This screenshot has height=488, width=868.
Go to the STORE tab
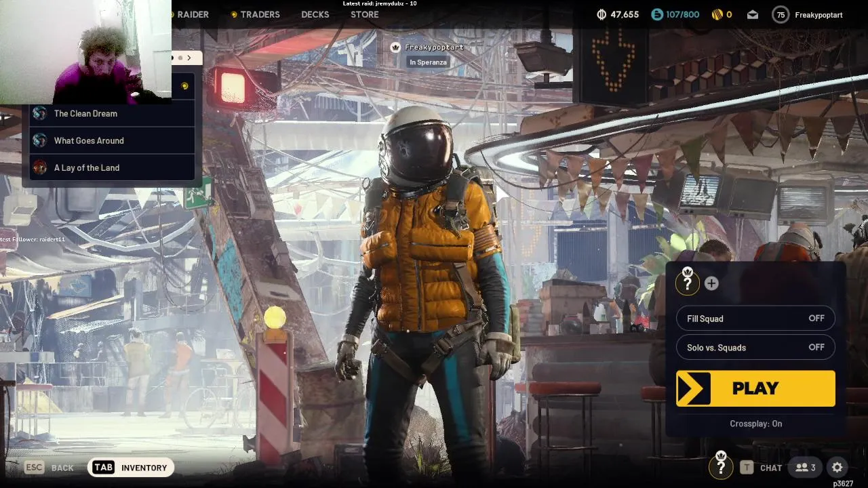[365, 14]
